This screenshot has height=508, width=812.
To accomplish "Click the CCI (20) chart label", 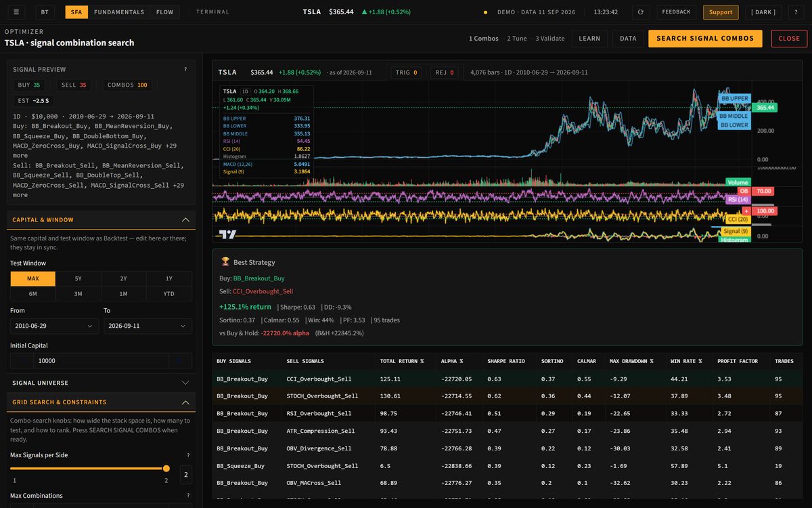I will (x=738, y=219).
